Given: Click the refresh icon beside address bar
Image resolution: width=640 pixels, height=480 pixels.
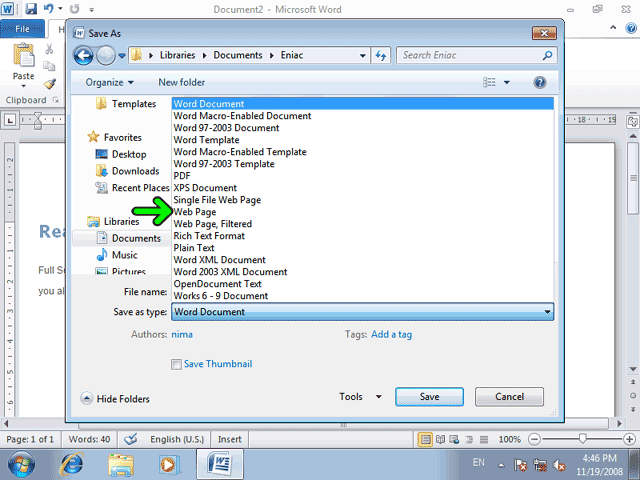Looking at the screenshot, I should pos(381,56).
